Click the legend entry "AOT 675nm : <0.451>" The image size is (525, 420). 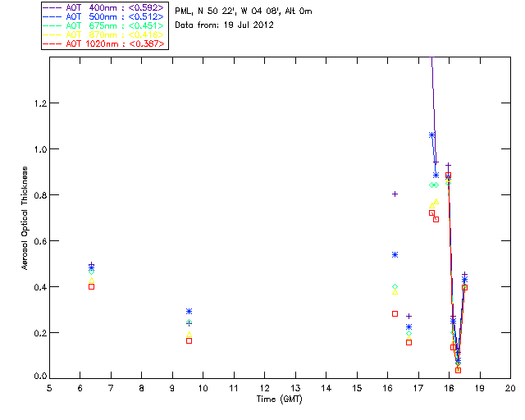pyautogui.click(x=103, y=25)
